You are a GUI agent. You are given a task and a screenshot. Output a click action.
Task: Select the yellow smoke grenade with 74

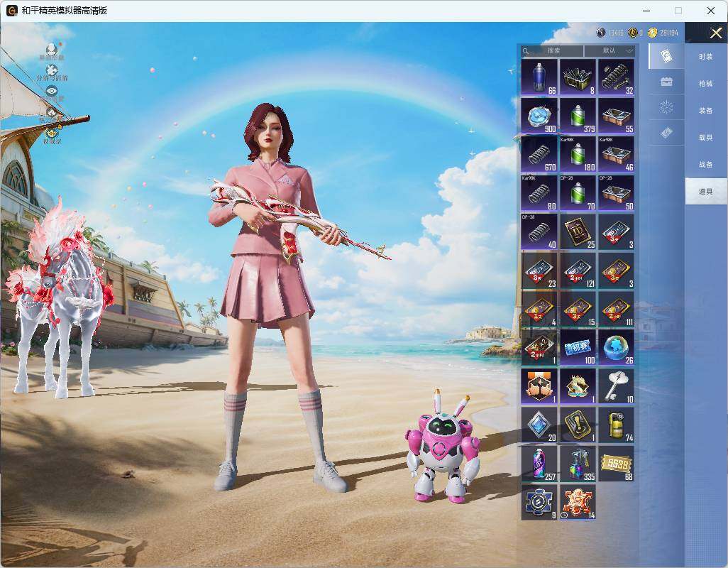pyautogui.click(x=616, y=425)
